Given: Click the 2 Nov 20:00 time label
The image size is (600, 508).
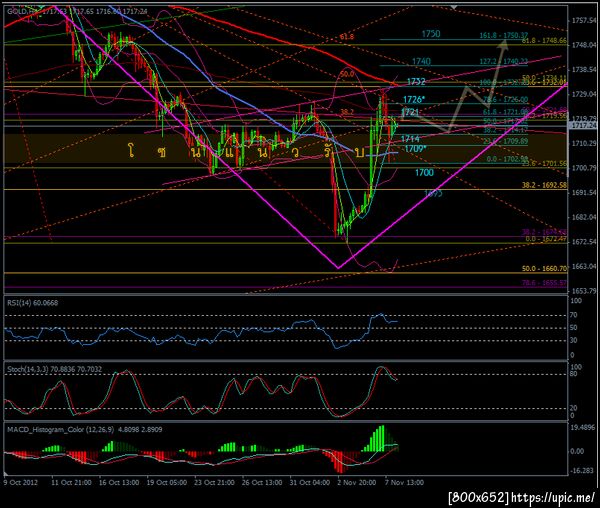Looking at the screenshot, I should click(x=357, y=482).
